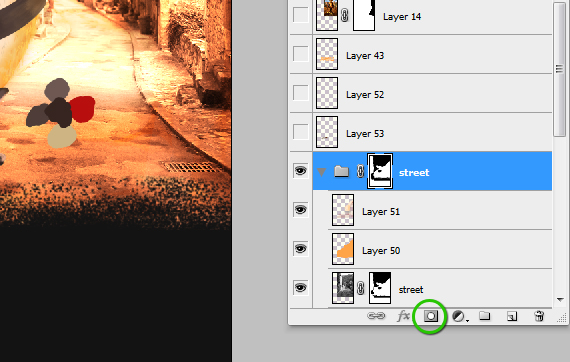The height and width of the screenshot is (362, 570).
Task: Select the highlighted street group name
Action: [414, 172]
